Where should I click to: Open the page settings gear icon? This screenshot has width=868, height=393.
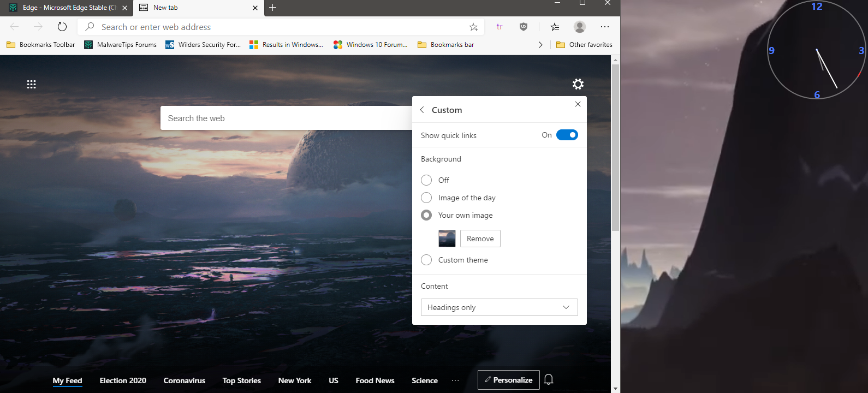tap(578, 84)
